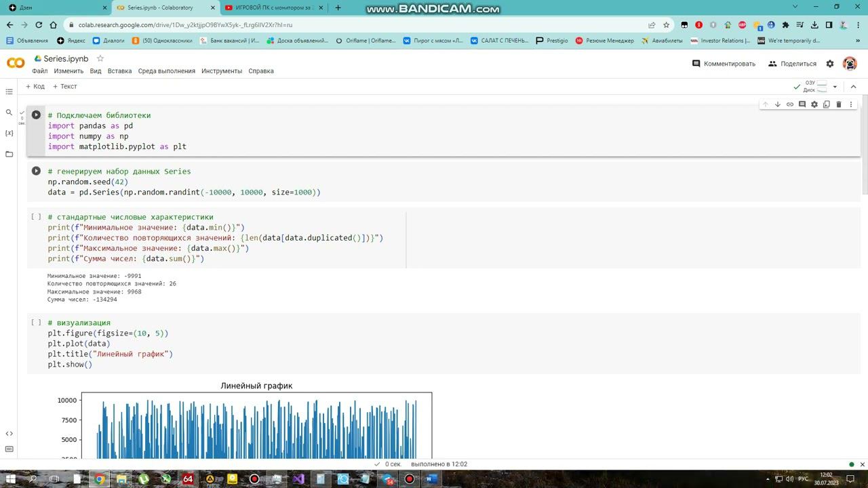Open Colab settings gear in header

click(x=830, y=64)
